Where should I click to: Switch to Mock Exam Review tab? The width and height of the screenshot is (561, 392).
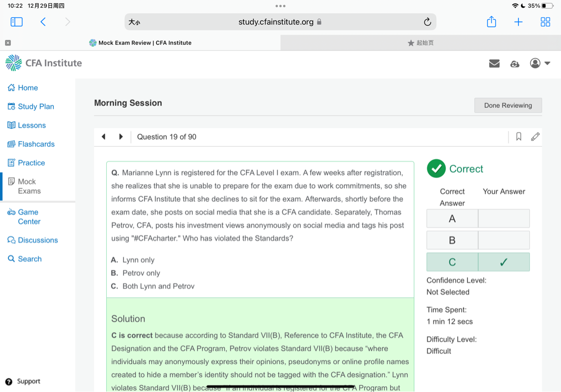pyautogui.click(x=140, y=43)
